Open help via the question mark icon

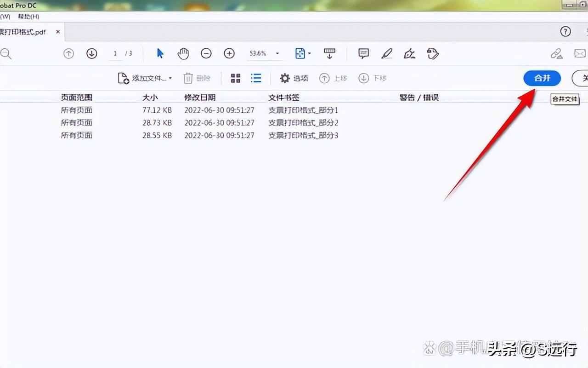565,31
